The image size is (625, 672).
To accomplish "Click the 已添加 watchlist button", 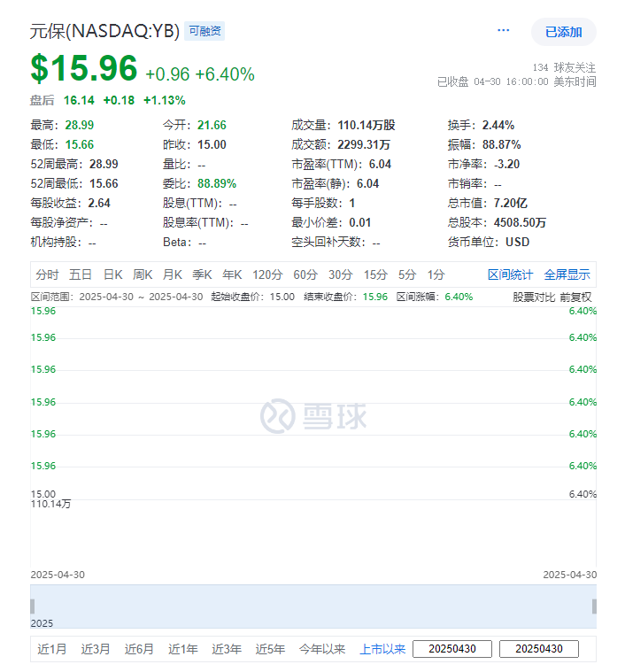I will point(563,32).
